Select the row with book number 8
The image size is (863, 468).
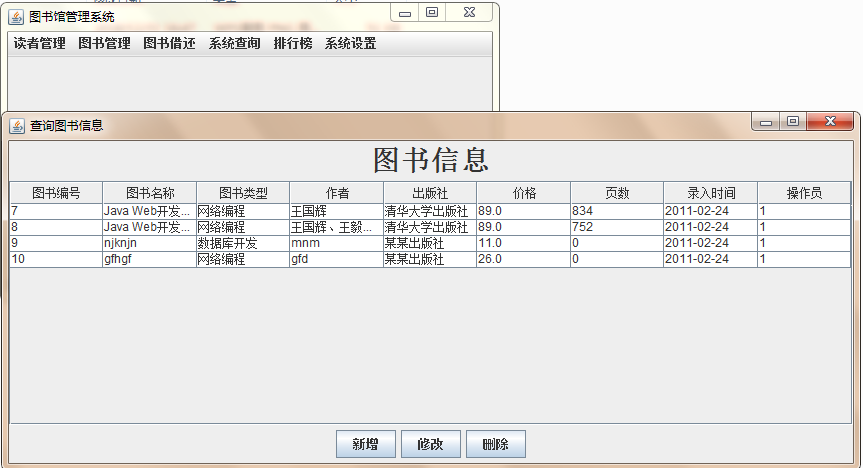430,227
